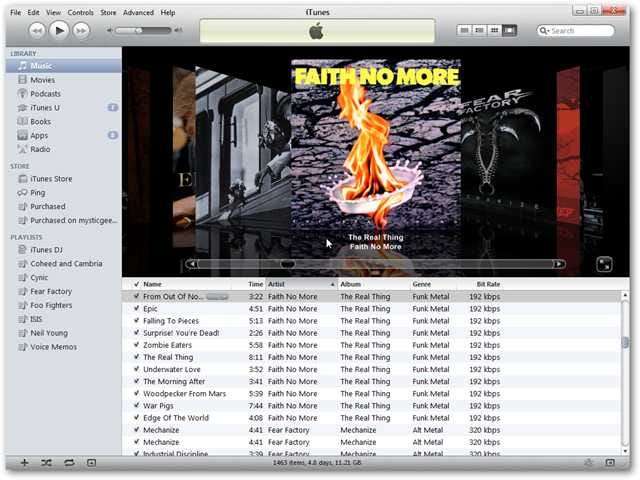Sort by the Genre column header
The height and width of the screenshot is (480, 640).
tap(433, 284)
